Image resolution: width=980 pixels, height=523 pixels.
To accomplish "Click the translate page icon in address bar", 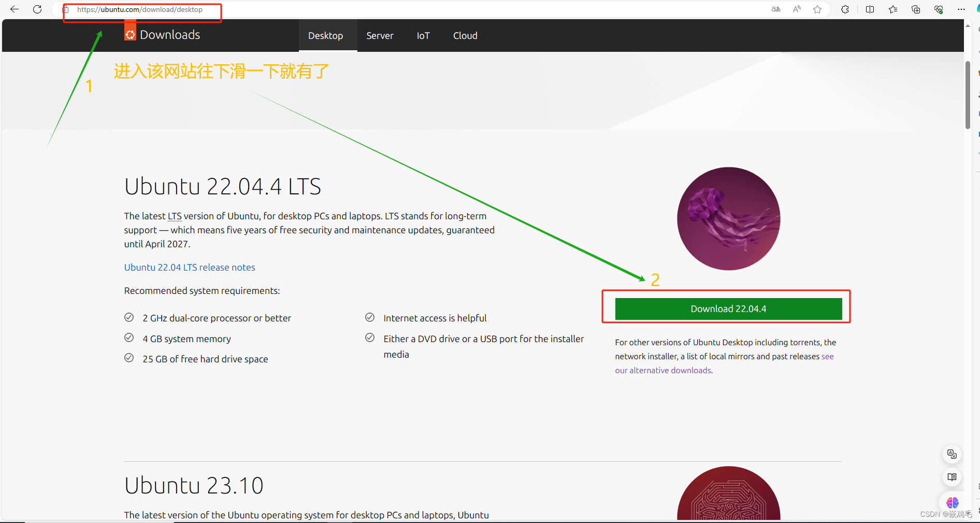I will (x=776, y=9).
